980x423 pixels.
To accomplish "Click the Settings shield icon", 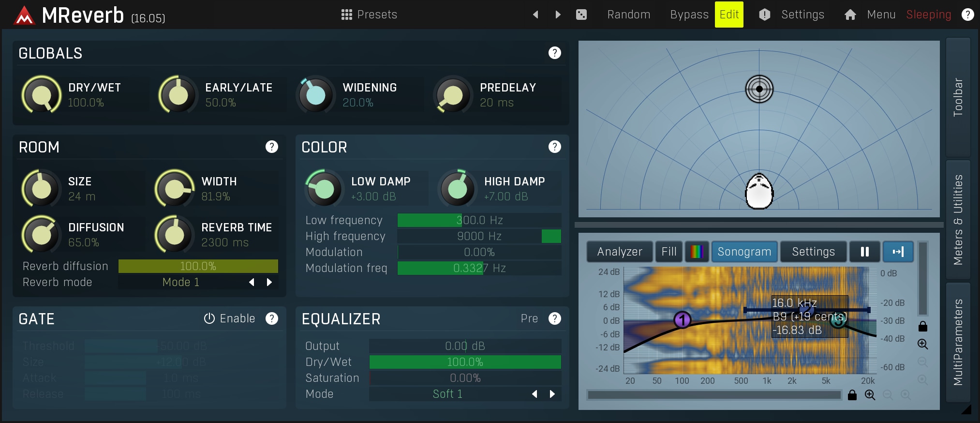I will (x=764, y=15).
